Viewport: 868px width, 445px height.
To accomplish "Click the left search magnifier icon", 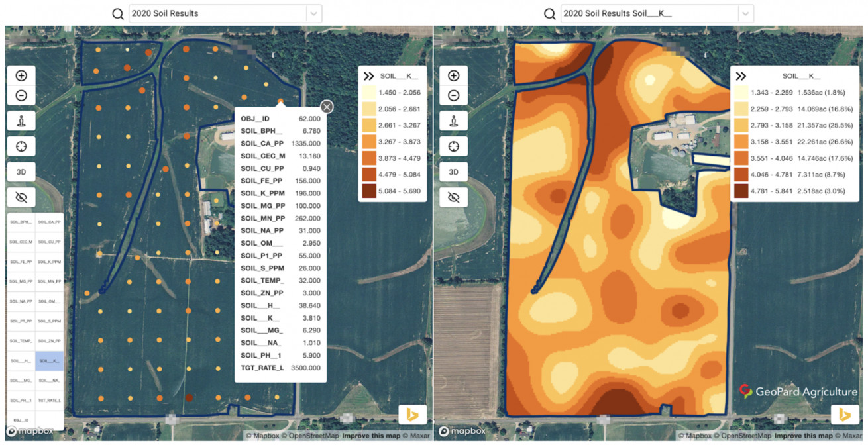I will pyautogui.click(x=118, y=13).
